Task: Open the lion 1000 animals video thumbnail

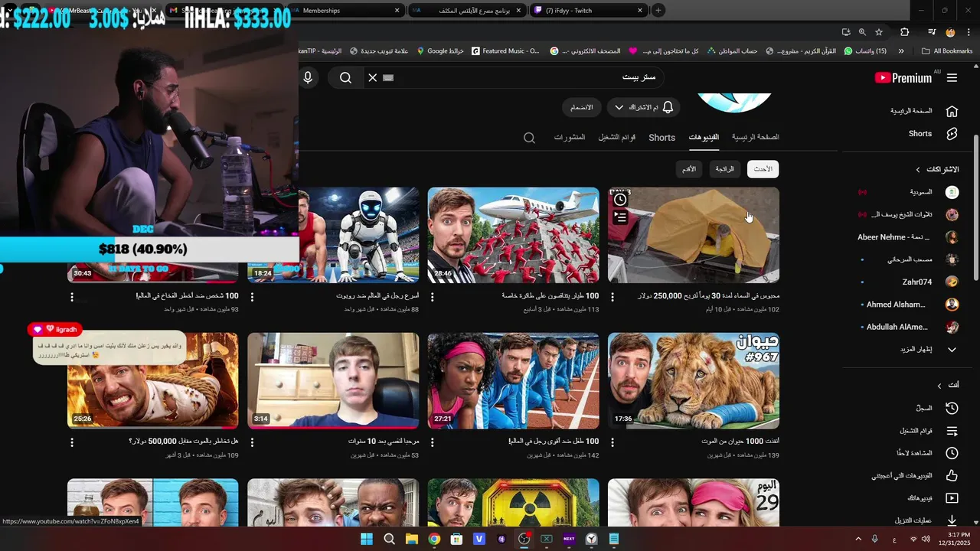Action: click(694, 380)
